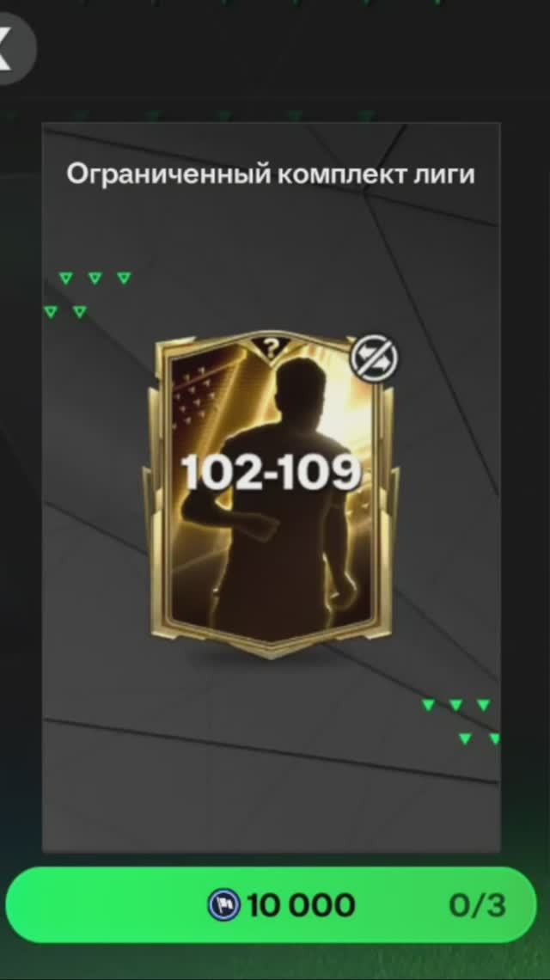
Task: Tap the left blank side of green button
Action: [107, 904]
